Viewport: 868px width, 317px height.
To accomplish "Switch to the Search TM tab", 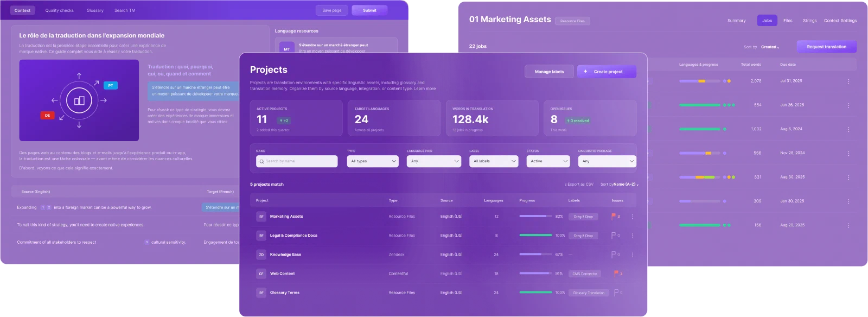I will point(125,10).
